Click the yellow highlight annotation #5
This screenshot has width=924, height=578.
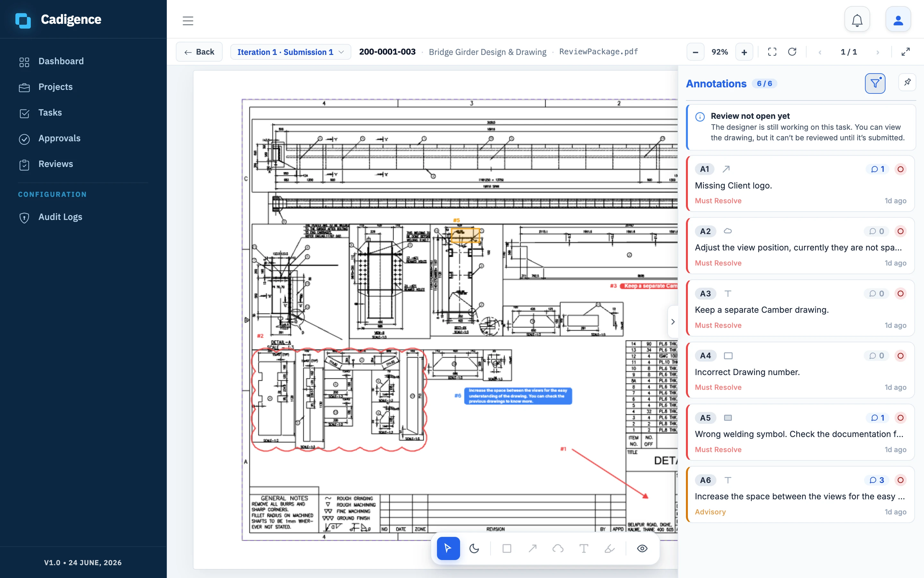[465, 235]
